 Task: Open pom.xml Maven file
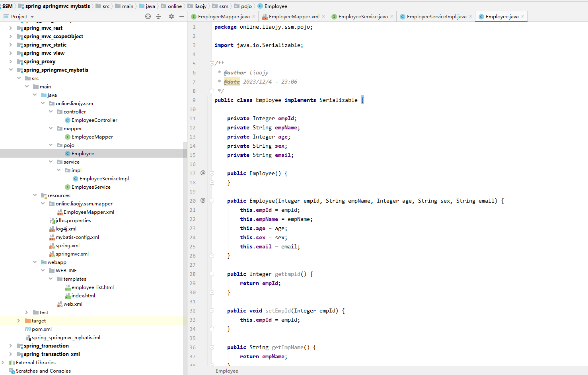click(38, 329)
